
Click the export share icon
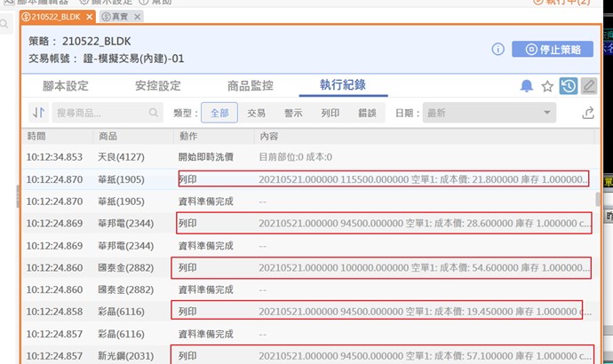587,113
